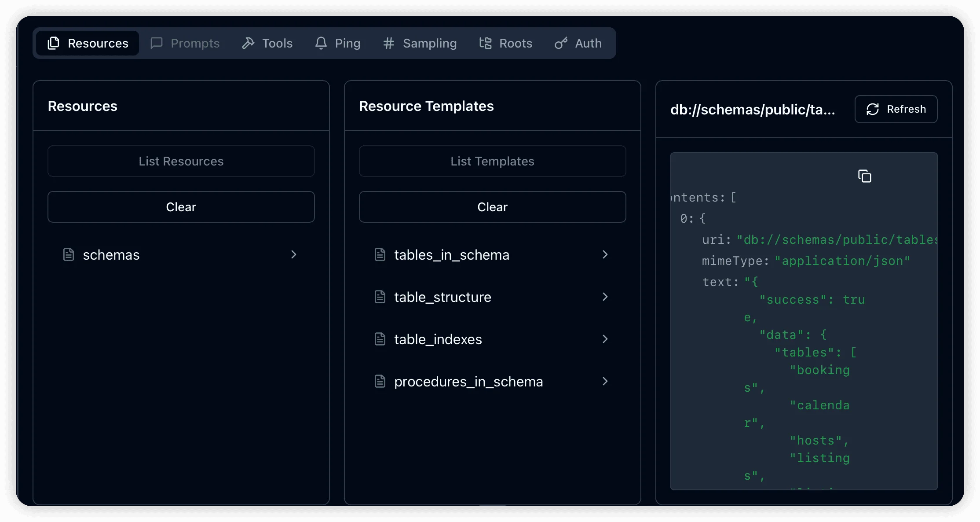Image resolution: width=980 pixels, height=522 pixels.
Task: Click the circular arrows Refresh icon
Action: [x=872, y=109]
